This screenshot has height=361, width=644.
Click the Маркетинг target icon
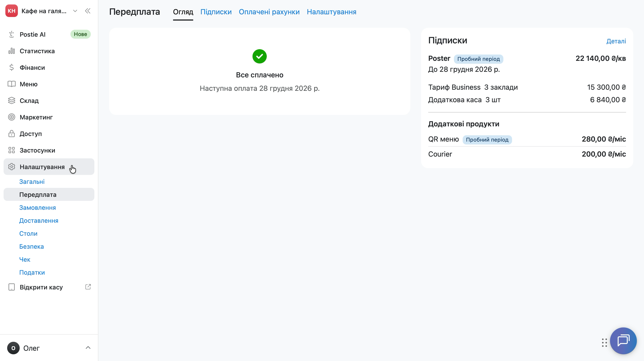click(11, 117)
